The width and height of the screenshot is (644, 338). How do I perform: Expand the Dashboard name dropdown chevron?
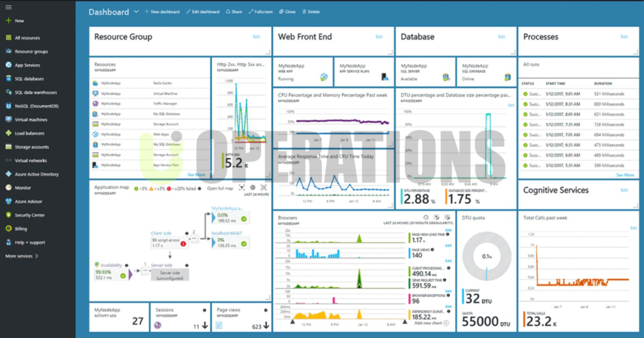click(x=136, y=12)
